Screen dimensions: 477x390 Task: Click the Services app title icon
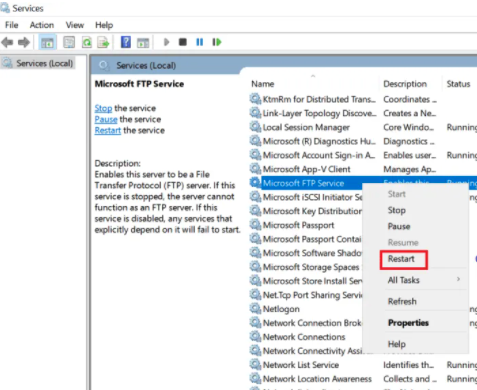coord(5,8)
